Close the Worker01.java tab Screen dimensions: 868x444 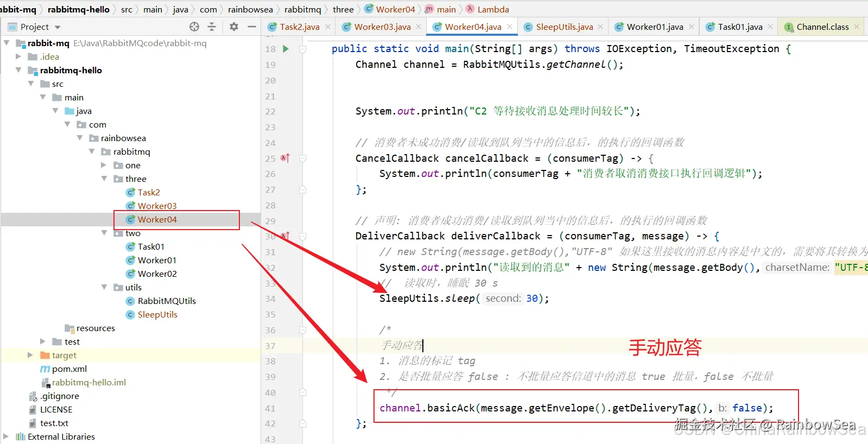[x=691, y=27]
